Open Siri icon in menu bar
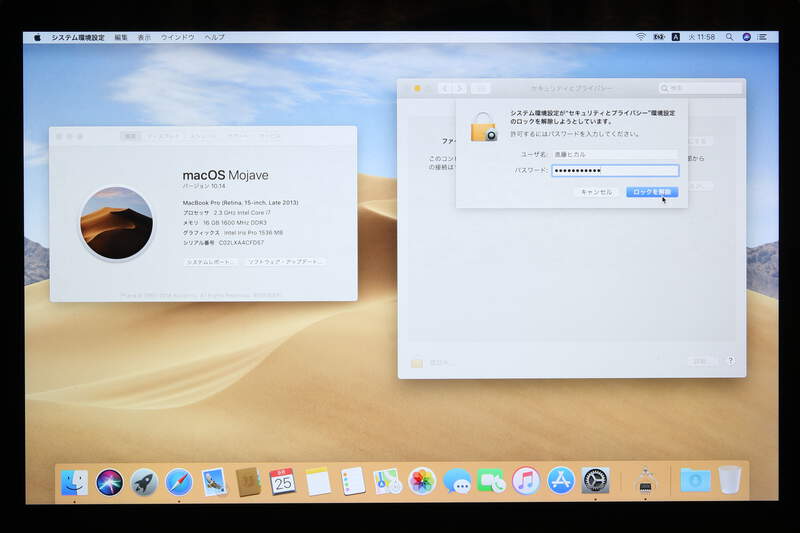Screen dimensions: 800x533 click(x=746, y=37)
